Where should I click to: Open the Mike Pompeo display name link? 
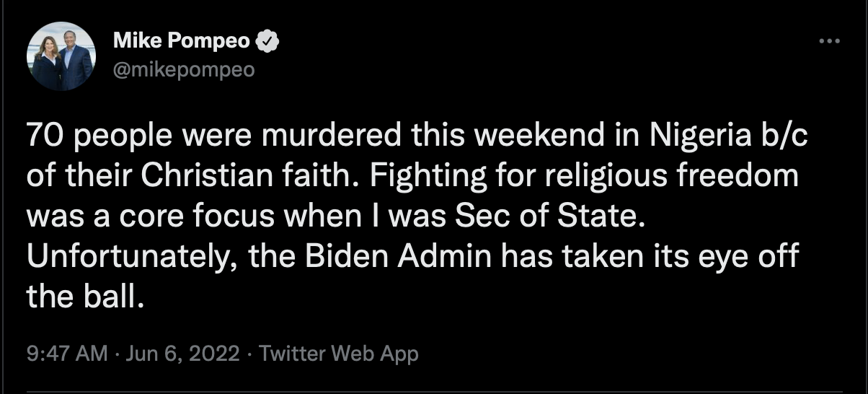[x=182, y=42]
